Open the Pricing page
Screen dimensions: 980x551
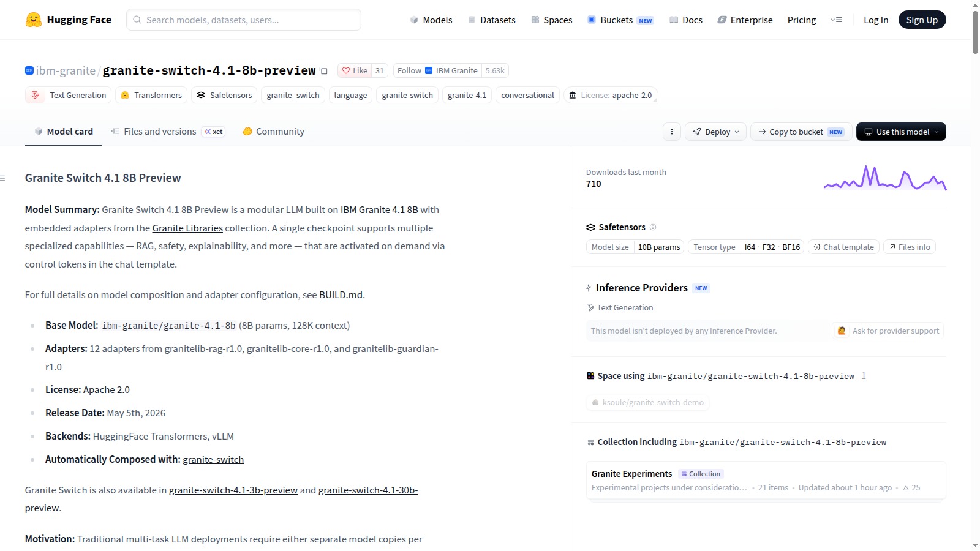pyautogui.click(x=802, y=20)
